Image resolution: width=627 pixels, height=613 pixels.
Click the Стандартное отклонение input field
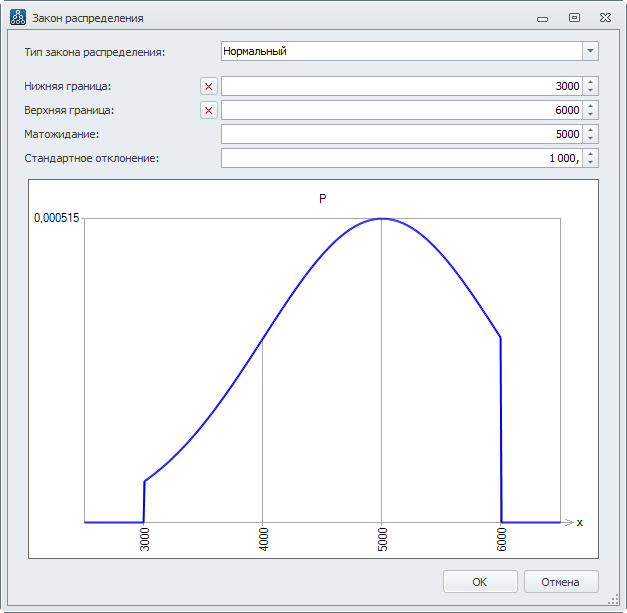click(x=400, y=158)
